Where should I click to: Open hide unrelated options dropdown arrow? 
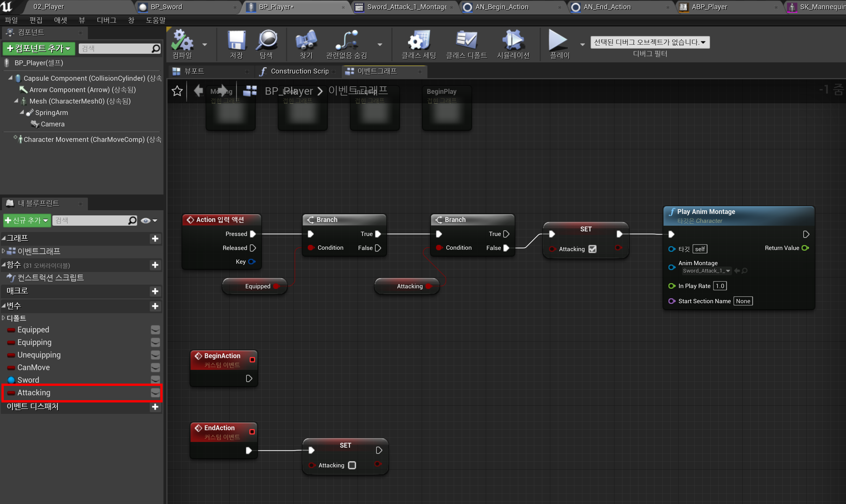[380, 45]
